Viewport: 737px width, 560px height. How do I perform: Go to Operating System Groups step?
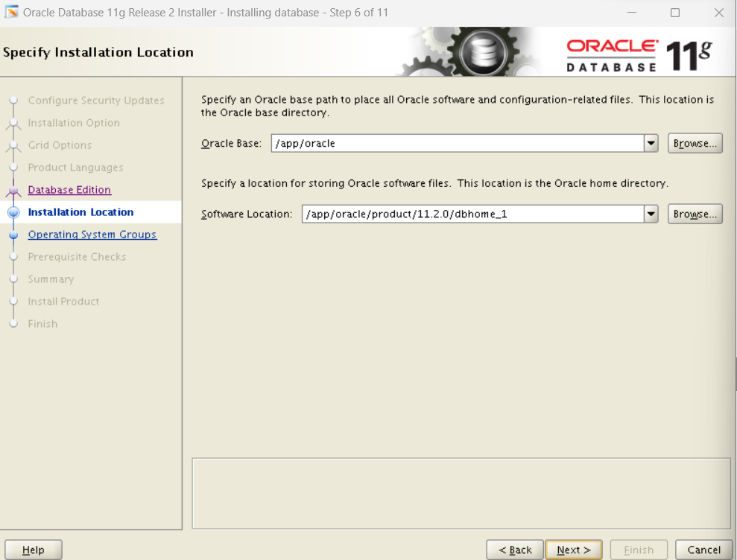click(x=92, y=235)
